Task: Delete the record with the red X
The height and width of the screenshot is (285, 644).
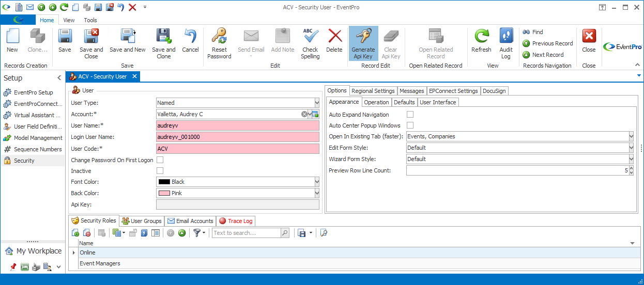Action: 334,36
